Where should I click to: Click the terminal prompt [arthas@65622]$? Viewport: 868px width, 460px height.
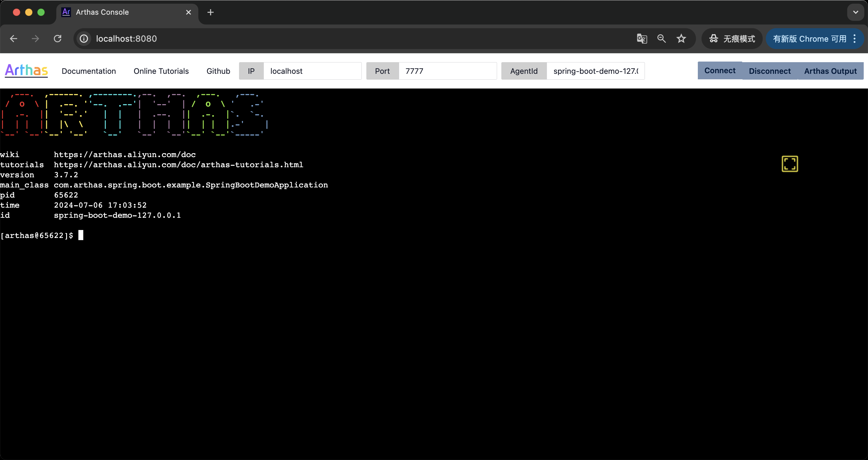click(36, 236)
